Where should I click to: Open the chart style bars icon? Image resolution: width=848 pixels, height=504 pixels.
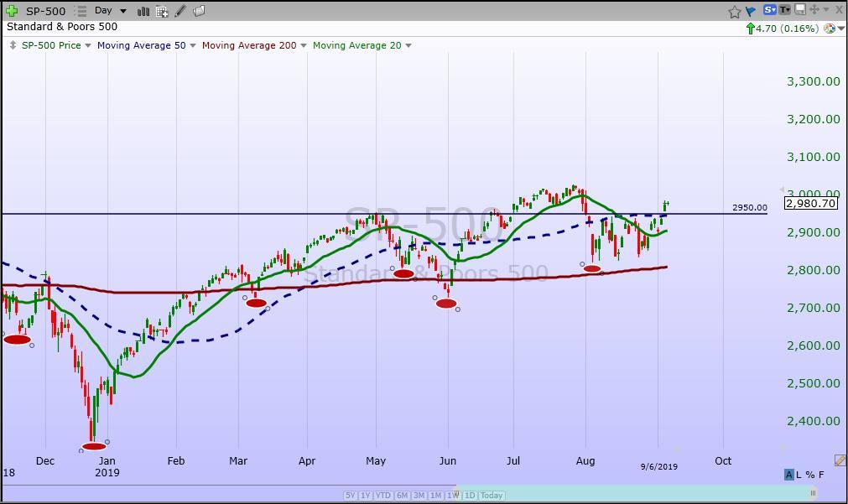[x=143, y=11]
